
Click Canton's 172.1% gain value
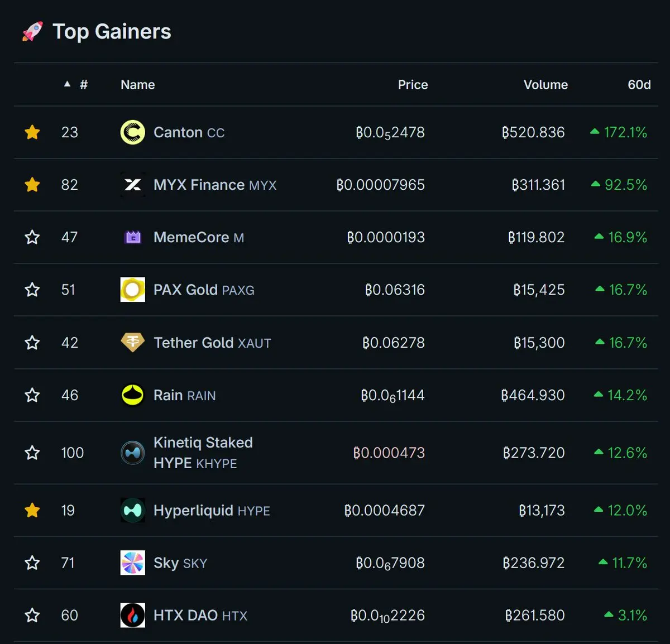[x=625, y=132]
